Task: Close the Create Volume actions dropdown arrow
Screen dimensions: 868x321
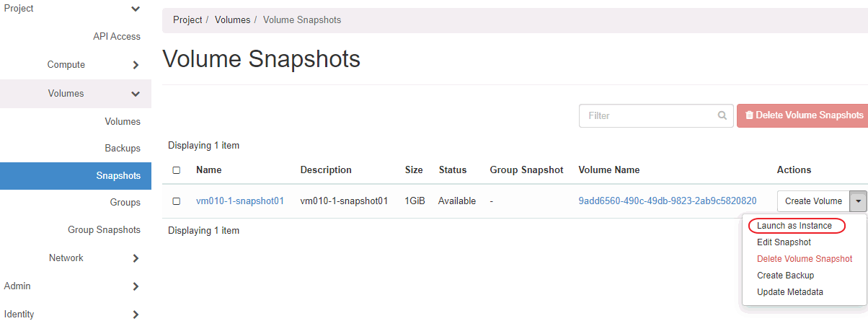Action: tap(858, 201)
